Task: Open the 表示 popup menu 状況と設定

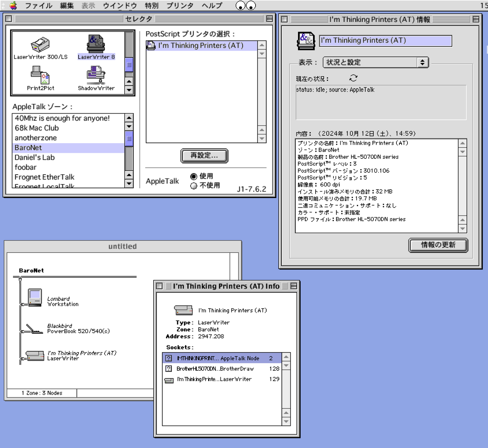Action: click(x=376, y=62)
